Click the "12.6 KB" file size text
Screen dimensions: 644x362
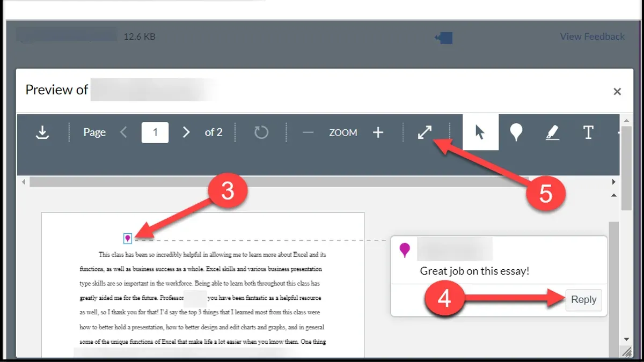[140, 37]
